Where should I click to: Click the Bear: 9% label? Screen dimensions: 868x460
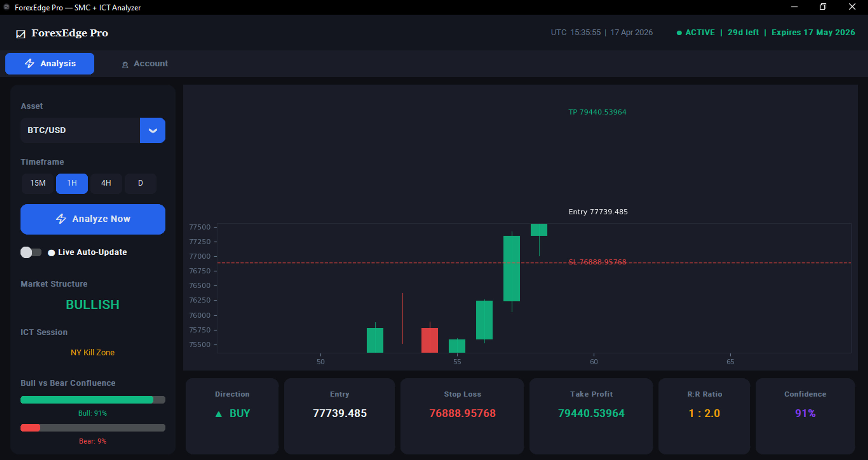pyautogui.click(x=93, y=441)
